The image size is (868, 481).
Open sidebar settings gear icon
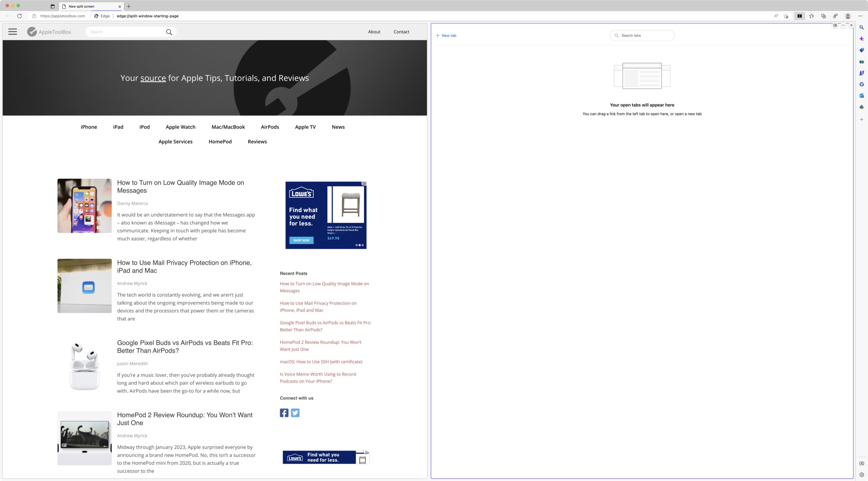[x=862, y=475]
